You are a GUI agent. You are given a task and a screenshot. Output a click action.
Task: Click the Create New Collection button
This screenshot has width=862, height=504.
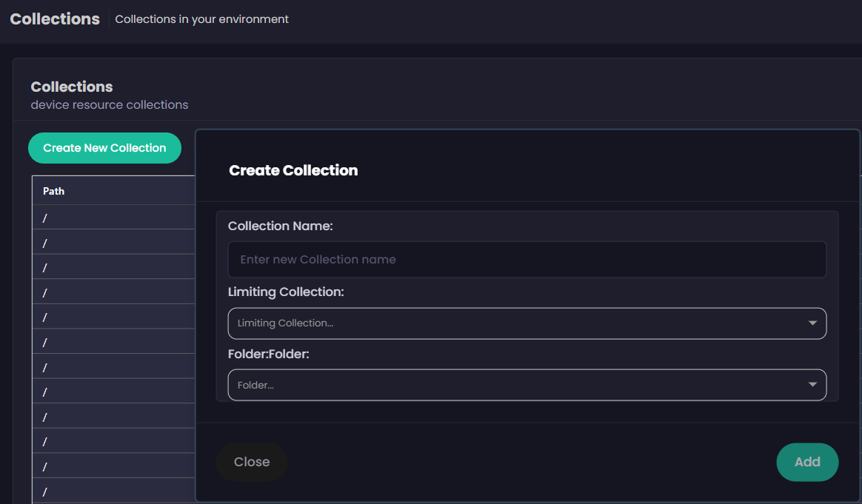point(104,148)
